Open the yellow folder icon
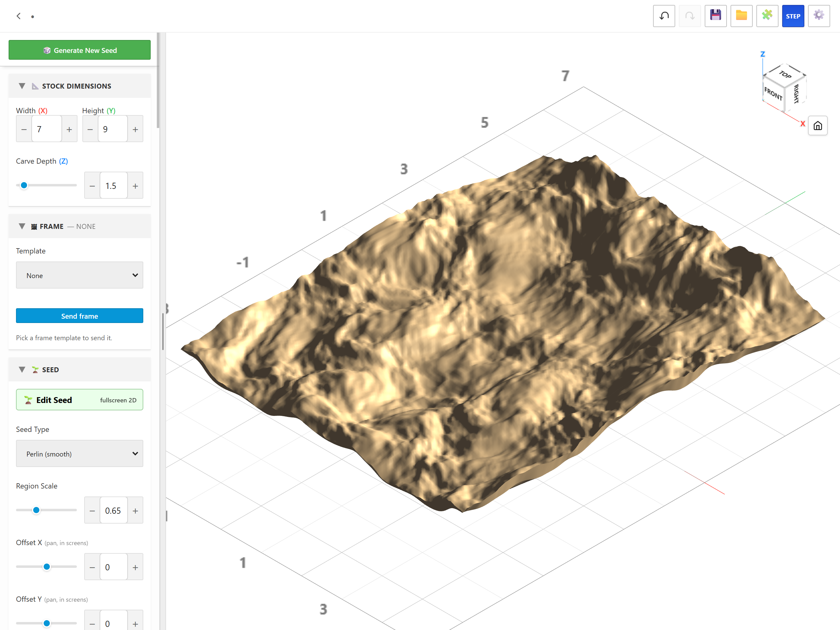The image size is (840, 630). tap(741, 16)
